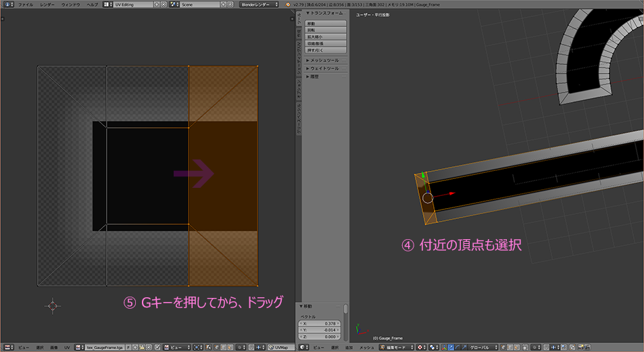This screenshot has height=352, width=644.
Task: Toggle UV editor snap icon
Action: (251, 347)
